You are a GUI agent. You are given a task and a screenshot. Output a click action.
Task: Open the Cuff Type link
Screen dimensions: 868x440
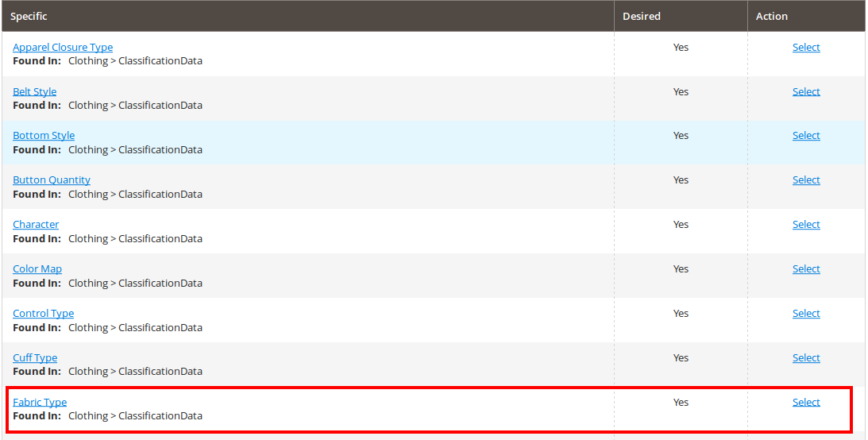coord(35,358)
